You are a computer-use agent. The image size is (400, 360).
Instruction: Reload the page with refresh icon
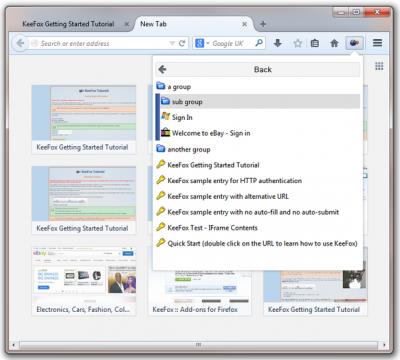[182, 43]
